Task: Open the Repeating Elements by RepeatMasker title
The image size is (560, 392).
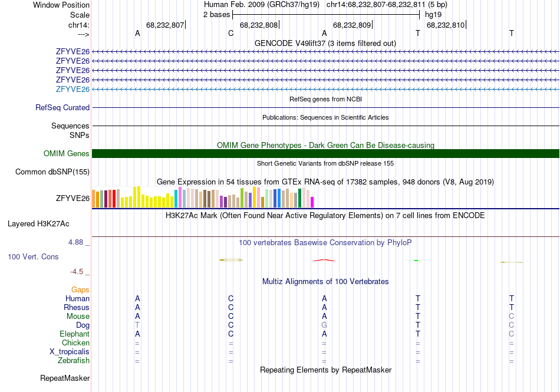Action: tap(325, 370)
